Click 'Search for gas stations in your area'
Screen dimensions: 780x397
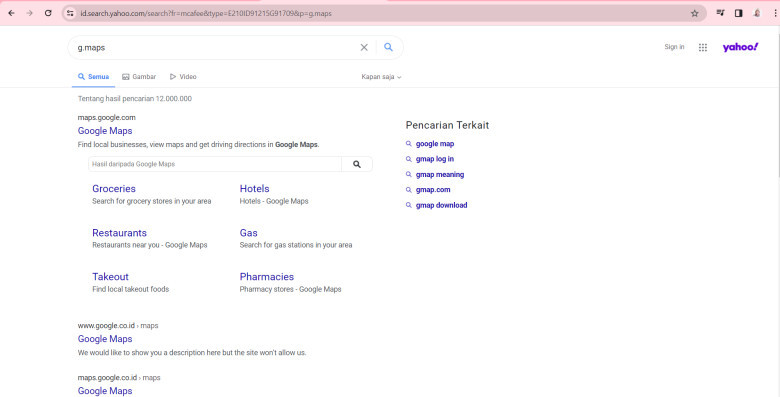click(296, 245)
